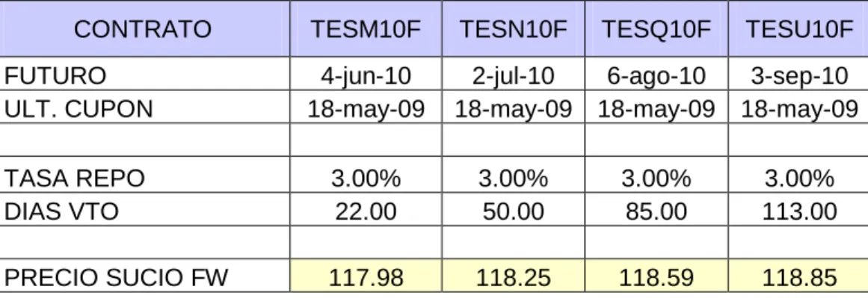
Task: Select the 113.00 days cell
Action: [798, 210]
